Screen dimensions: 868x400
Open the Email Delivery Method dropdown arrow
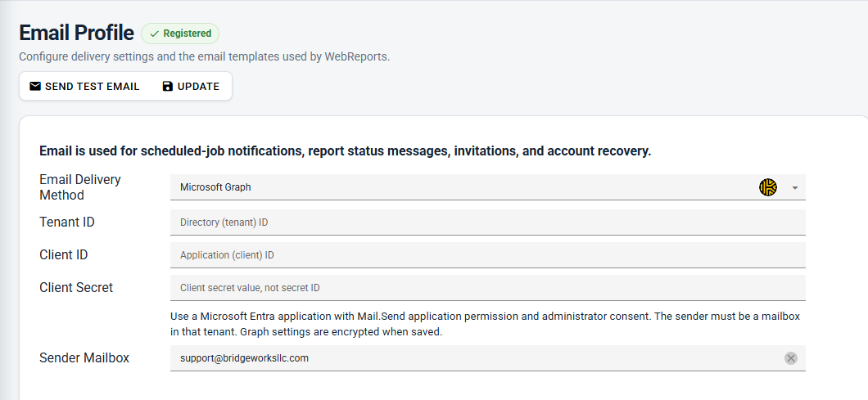pos(795,187)
